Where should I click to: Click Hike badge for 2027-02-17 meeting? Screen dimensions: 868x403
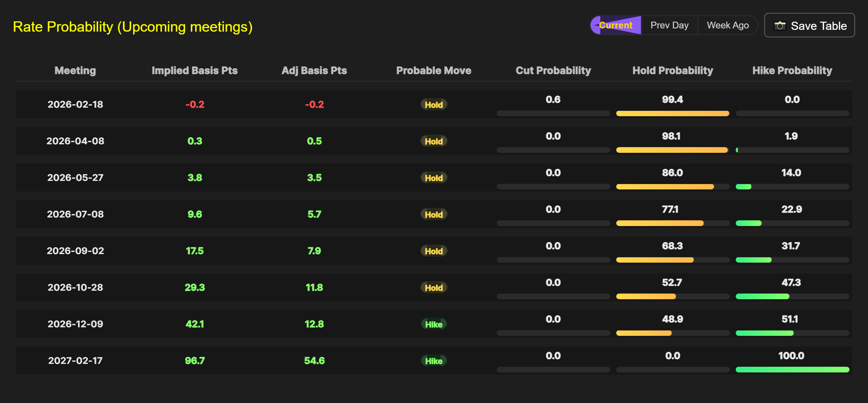click(x=434, y=361)
